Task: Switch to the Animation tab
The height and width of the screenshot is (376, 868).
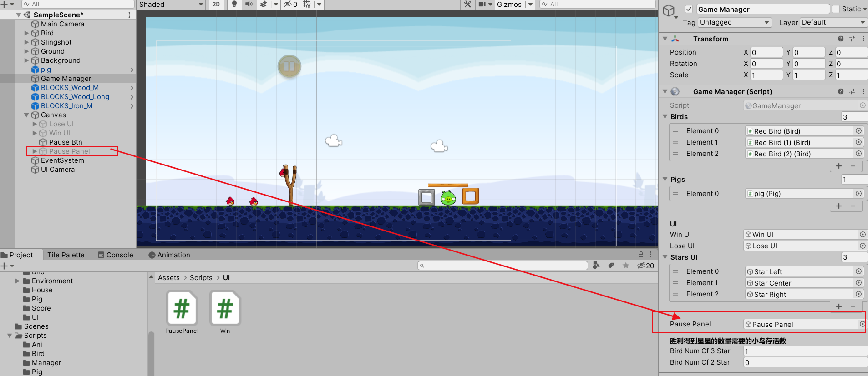Action: tap(169, 255)
